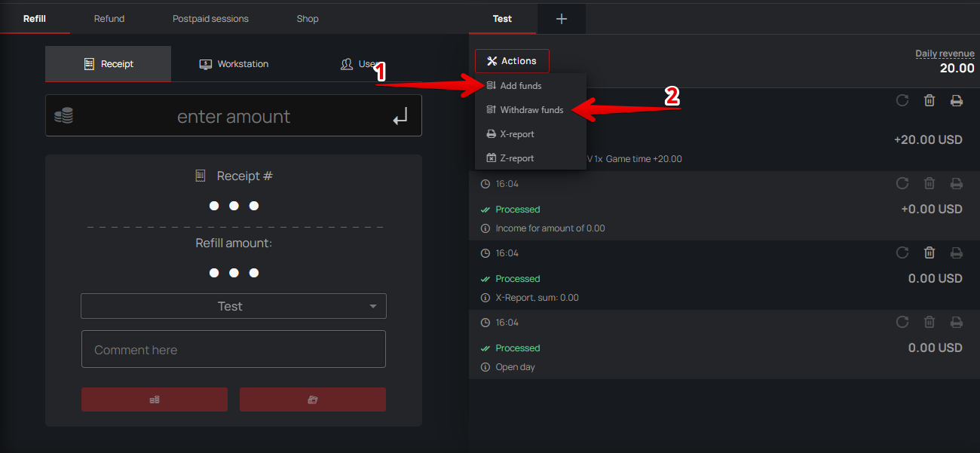Click the plus icon to add new tab
980x453 pixels.
(x=561, y=19)
